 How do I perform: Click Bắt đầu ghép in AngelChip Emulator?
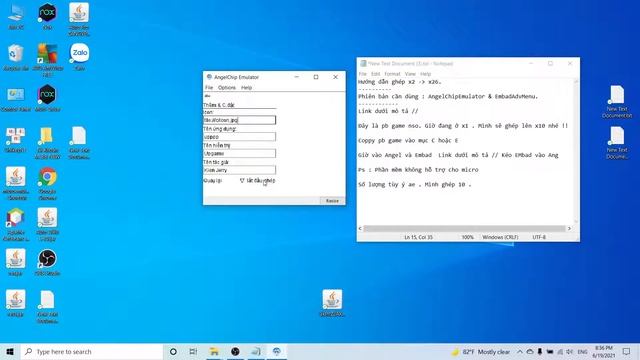click(x=258, y=180)
